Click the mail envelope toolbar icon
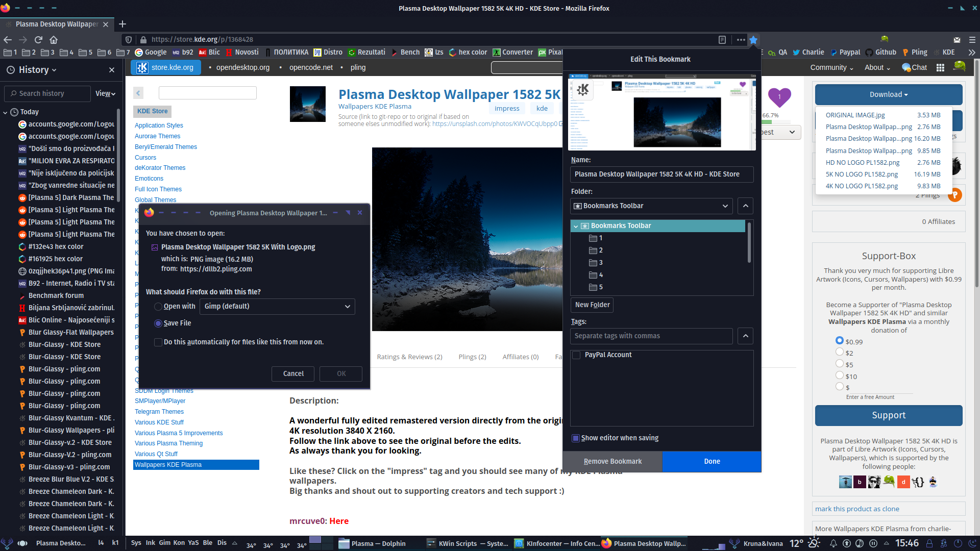The image size is (980, 551). [957, 39]
